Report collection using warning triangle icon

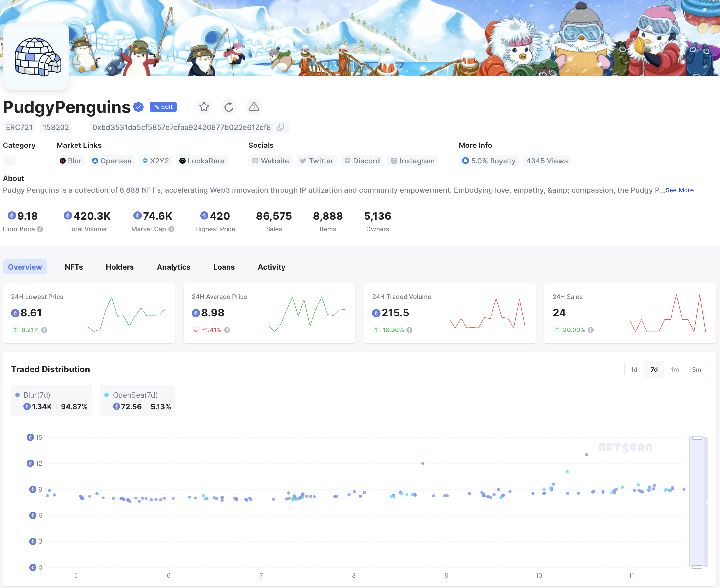pos(254,107)
